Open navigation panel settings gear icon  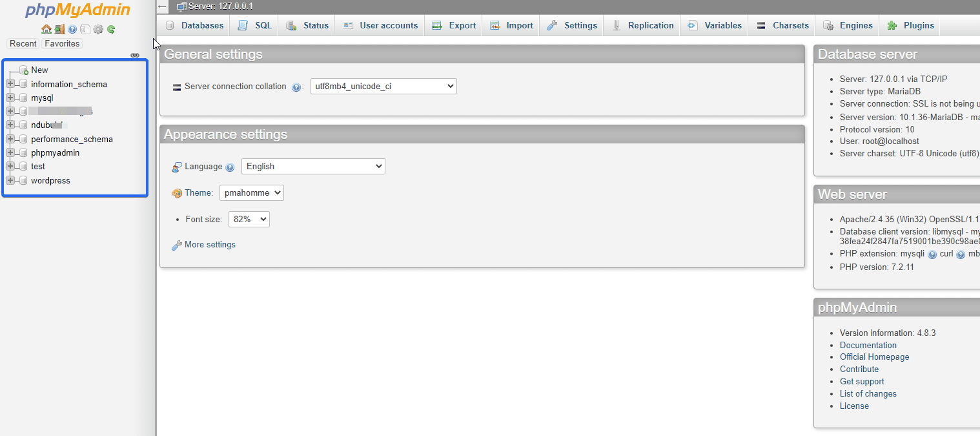click(x=98, y=29)
